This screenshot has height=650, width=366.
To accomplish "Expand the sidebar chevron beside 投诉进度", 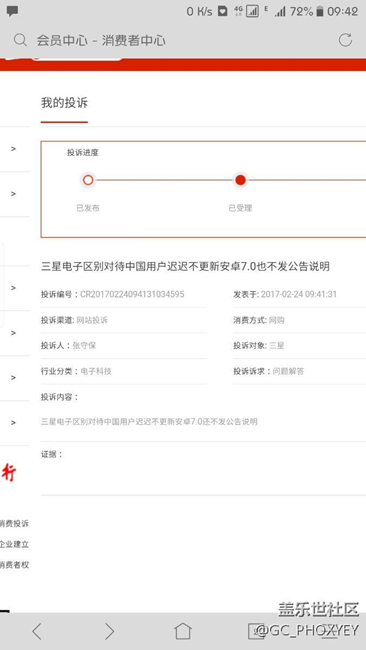I will click(14, 148).
